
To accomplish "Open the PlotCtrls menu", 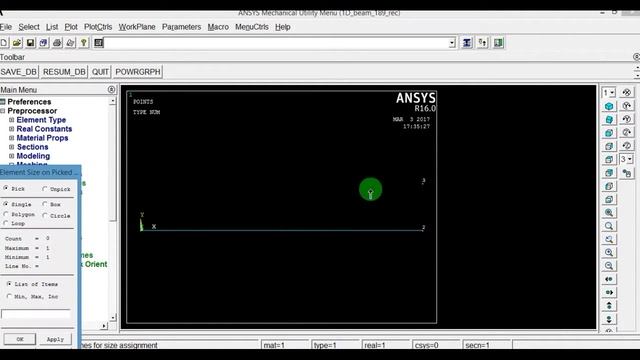I will (x=98, y=27).
